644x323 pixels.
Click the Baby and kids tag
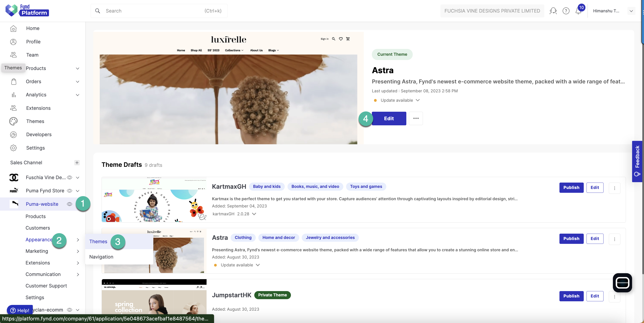[x=266, y=186]
